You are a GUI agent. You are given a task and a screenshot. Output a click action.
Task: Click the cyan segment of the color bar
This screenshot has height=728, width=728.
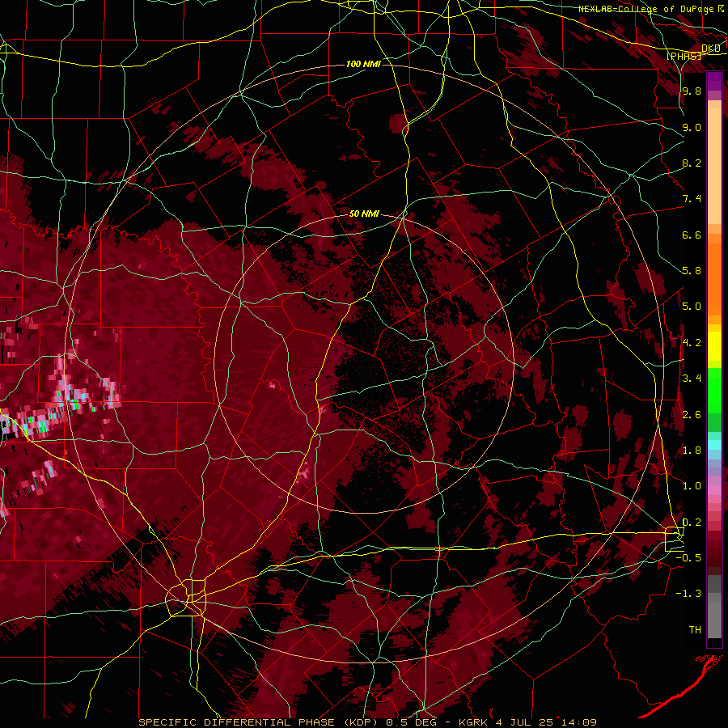[x=714, y=445]
